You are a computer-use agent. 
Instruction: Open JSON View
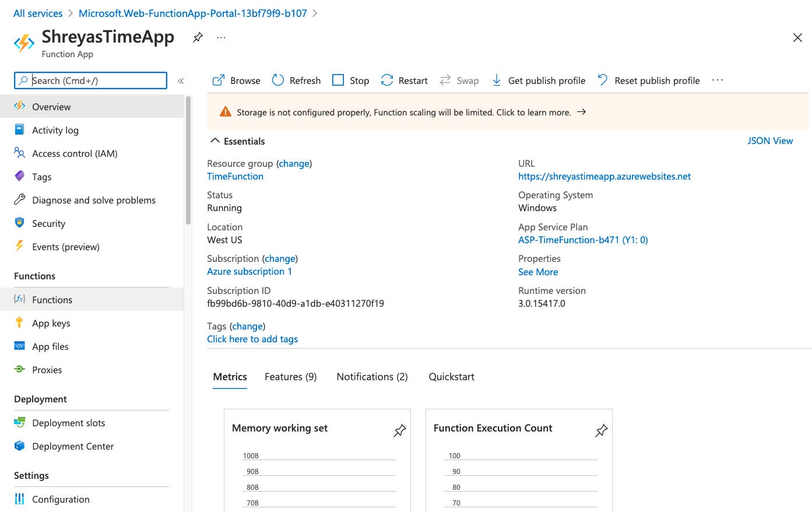(770, 141)
